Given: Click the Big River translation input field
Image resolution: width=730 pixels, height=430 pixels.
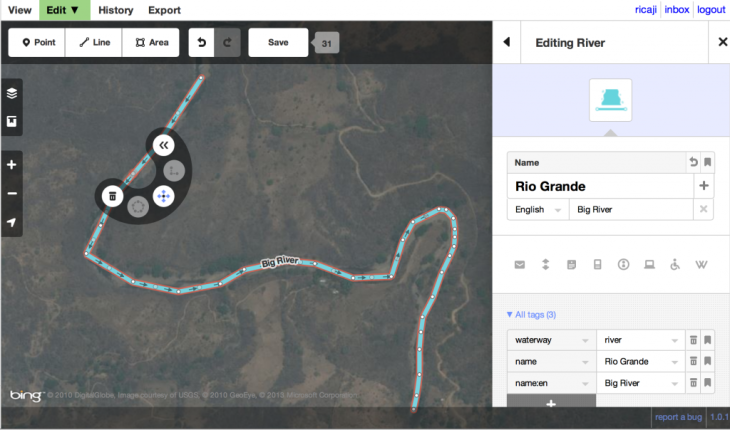Looking at the screenshot, I should coord(631,209).
